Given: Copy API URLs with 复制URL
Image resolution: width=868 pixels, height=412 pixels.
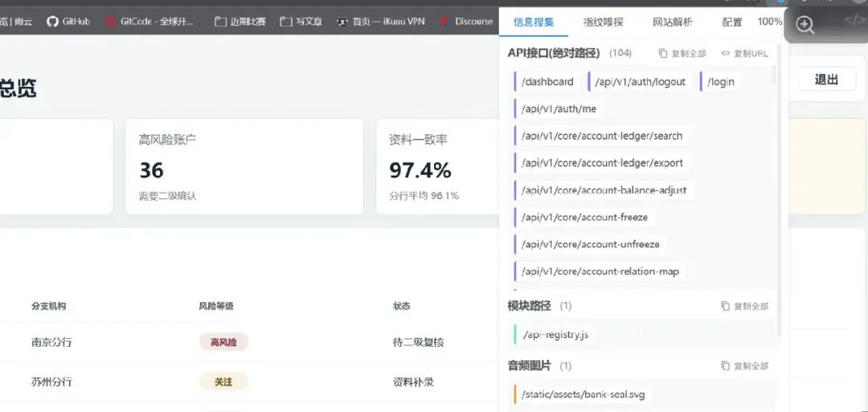Looking at the screenshot, I should coord(744,54).
